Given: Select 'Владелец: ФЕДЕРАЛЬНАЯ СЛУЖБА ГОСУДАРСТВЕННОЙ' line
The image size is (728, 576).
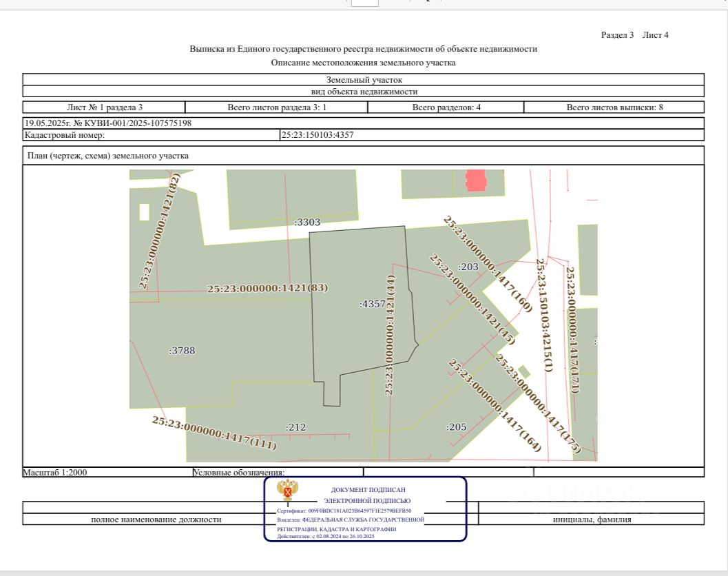Looking at the screenshot, I should click(351, 520).
